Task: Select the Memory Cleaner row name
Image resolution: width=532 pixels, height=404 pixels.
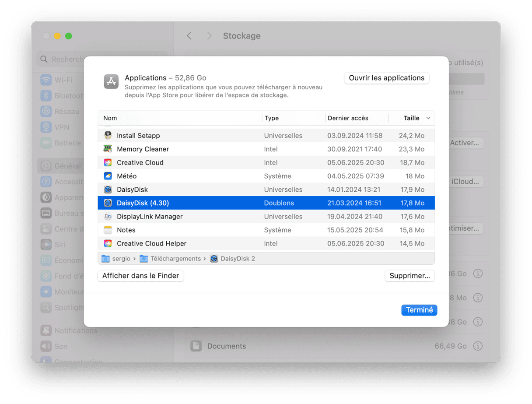Action: [x=143, y=149]
